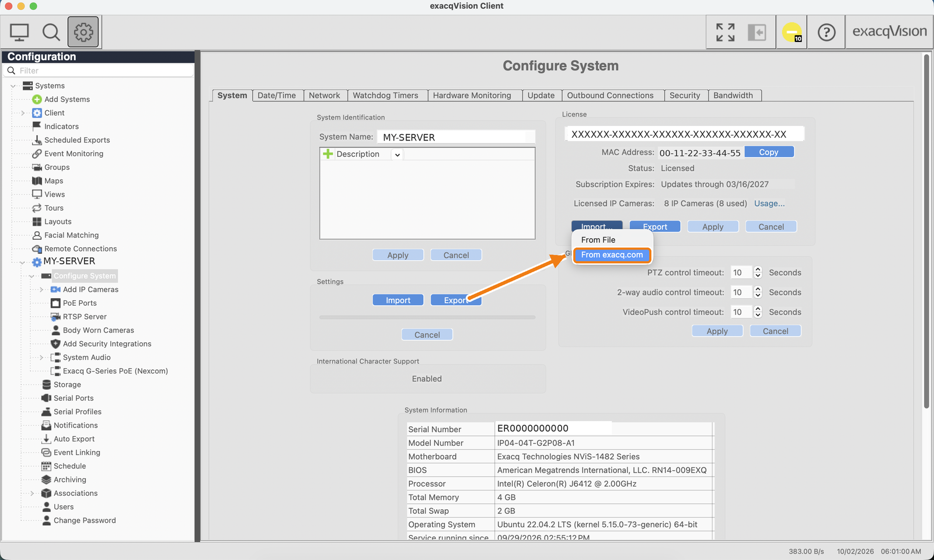Viewport: 934px width, 560px height.
Task: Click the green plus next to Description
Action: click(x=328, y=154)
